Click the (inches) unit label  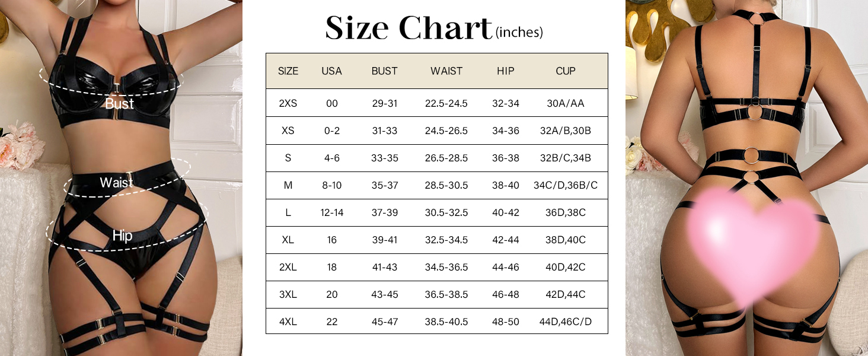[519, 33]
